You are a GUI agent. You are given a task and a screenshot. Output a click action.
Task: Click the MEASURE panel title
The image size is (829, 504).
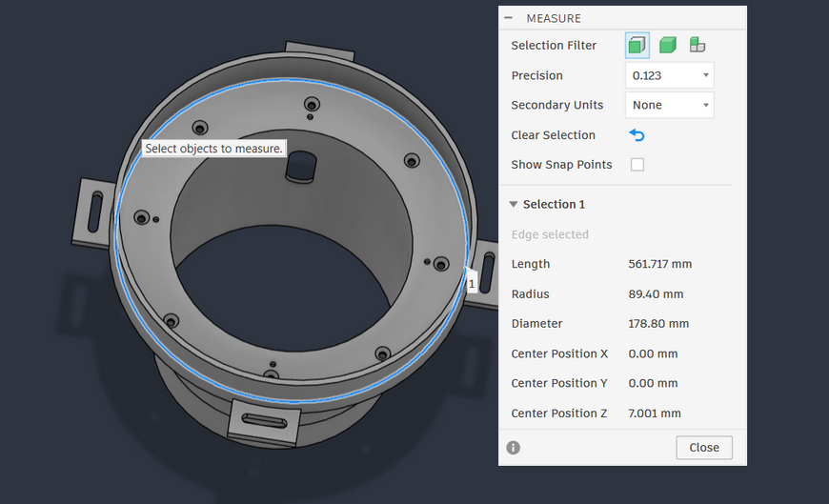coord(554,18)
